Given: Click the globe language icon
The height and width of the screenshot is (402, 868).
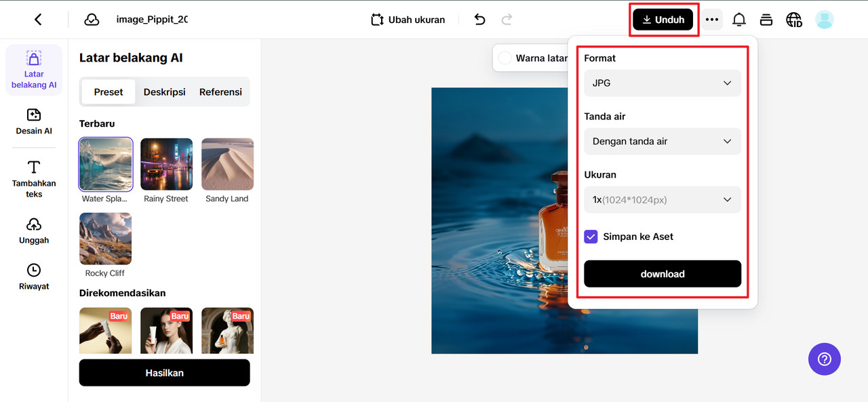Looking at the screenshot, I should pos(793,20).
